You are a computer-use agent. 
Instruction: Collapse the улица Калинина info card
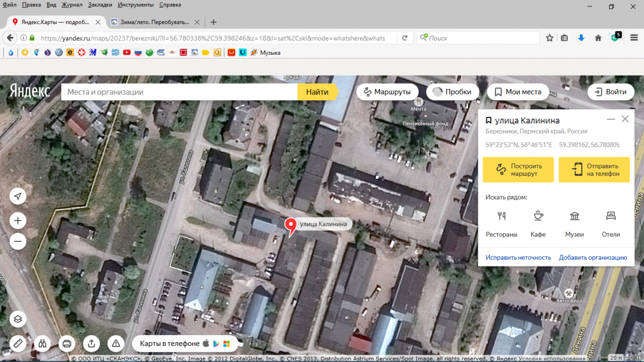coord(611,120)
